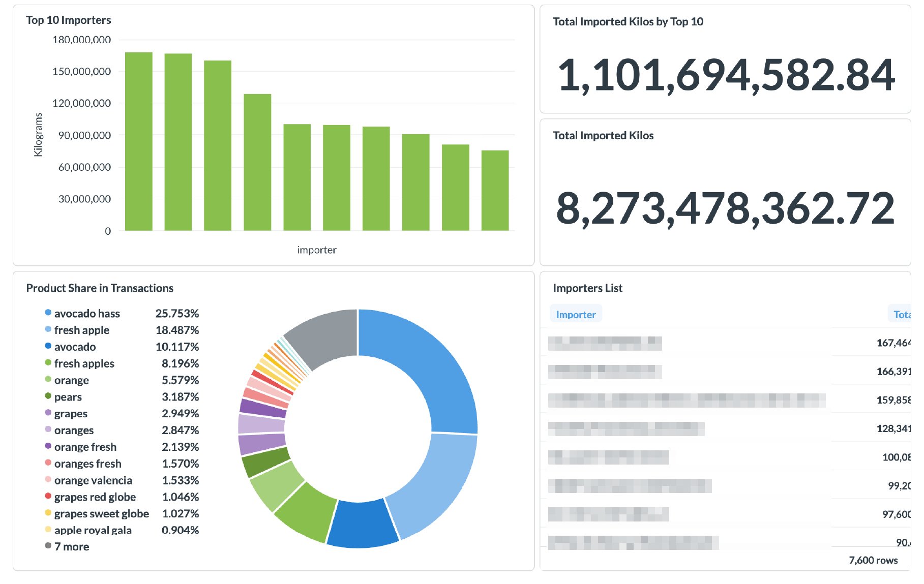Select the large avocado hass donut slice
The image size is (924, 584).
pos(417,366)
